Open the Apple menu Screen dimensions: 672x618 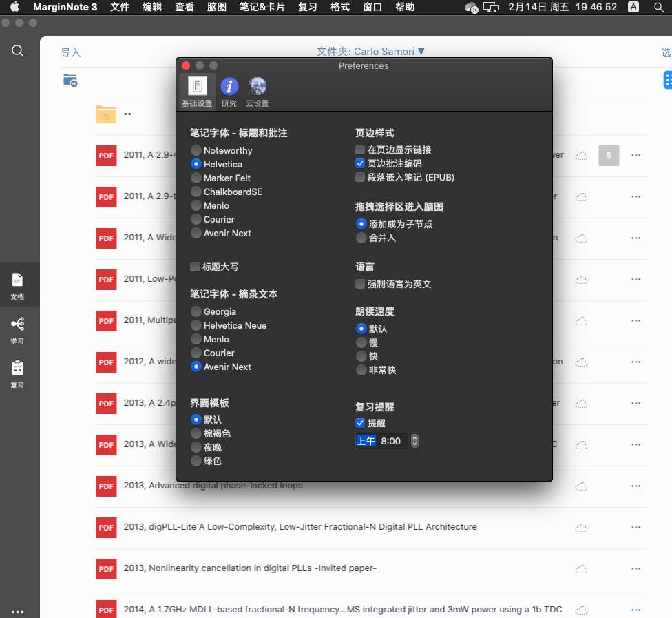click(x=14, y=8)
